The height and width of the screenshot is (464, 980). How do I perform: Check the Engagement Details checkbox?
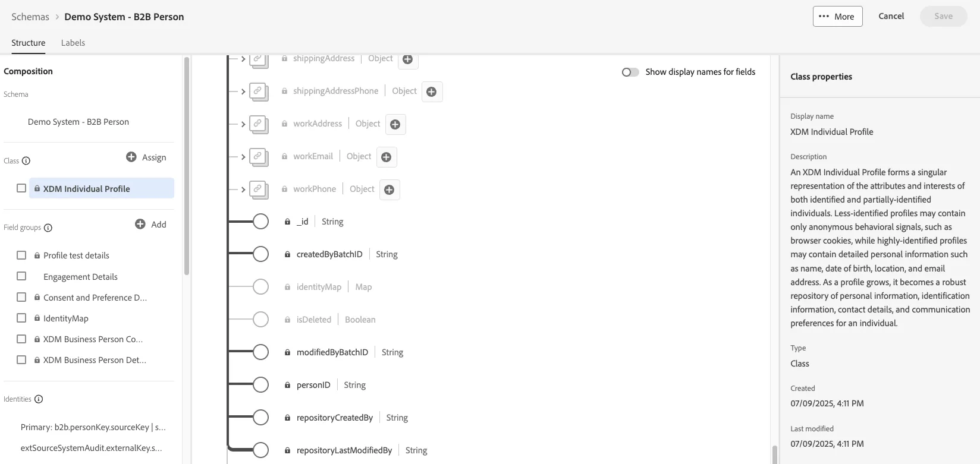[x=21, y=276]
